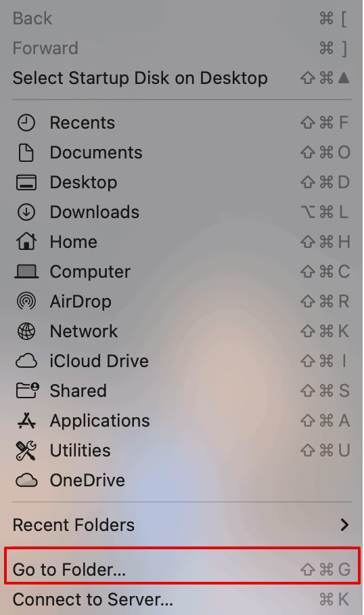
Task: Click the Shared folder icon
Action: point(27,391)
